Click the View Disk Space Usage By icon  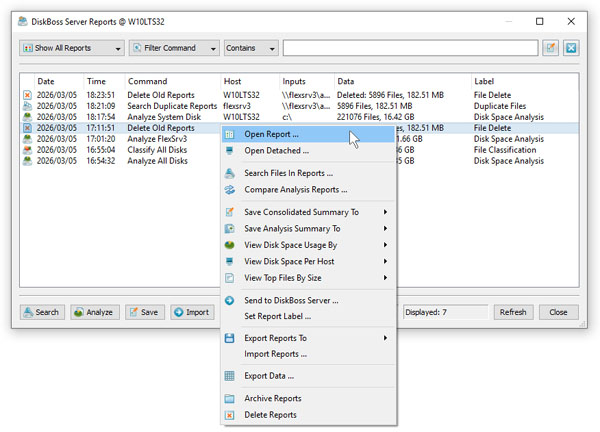(230, 245)
